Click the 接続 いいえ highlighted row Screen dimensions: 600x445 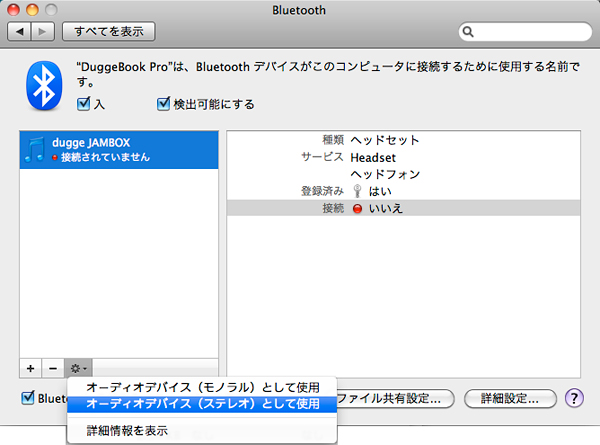[403, 208]
